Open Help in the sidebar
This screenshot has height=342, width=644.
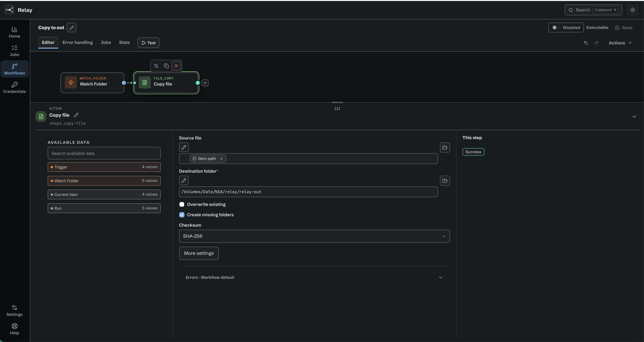pyautogui.click(x=14, y=329)
